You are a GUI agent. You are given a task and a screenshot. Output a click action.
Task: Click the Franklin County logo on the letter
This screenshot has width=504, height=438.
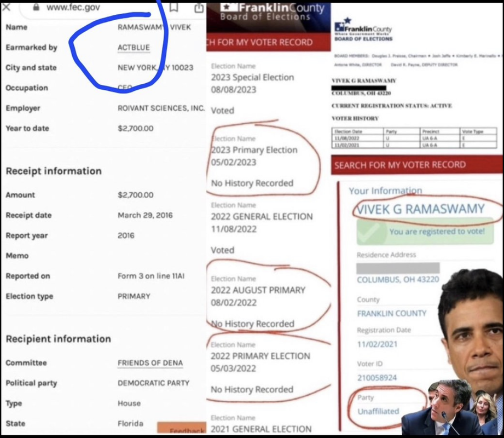363,29
